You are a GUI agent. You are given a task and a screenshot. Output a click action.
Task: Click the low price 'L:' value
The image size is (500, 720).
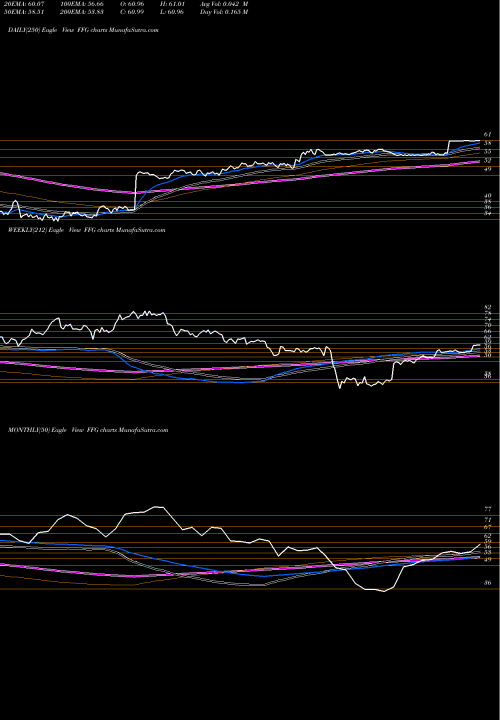point(173,12)
